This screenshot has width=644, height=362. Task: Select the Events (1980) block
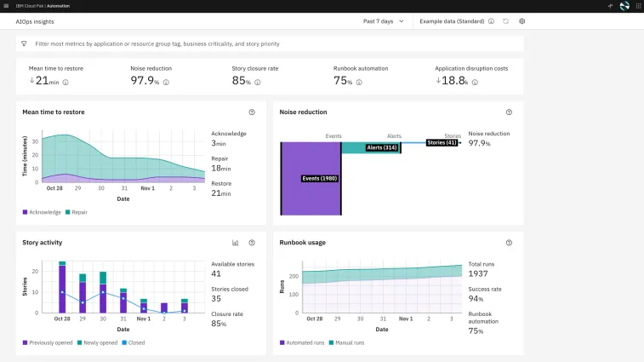coord(311,178)
